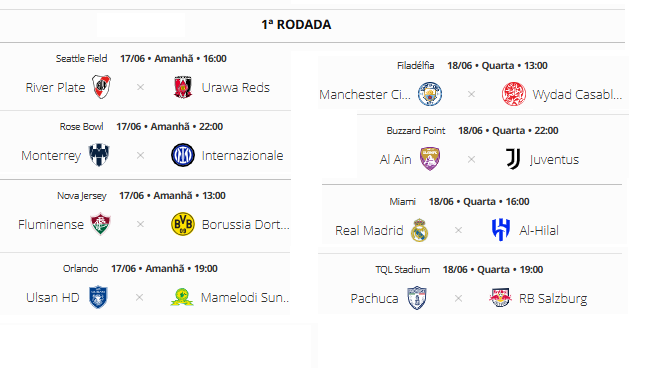Click the Al-Hilal blue logo
Image resolution: width=661 pixels, height=368 pixels.
501,230
